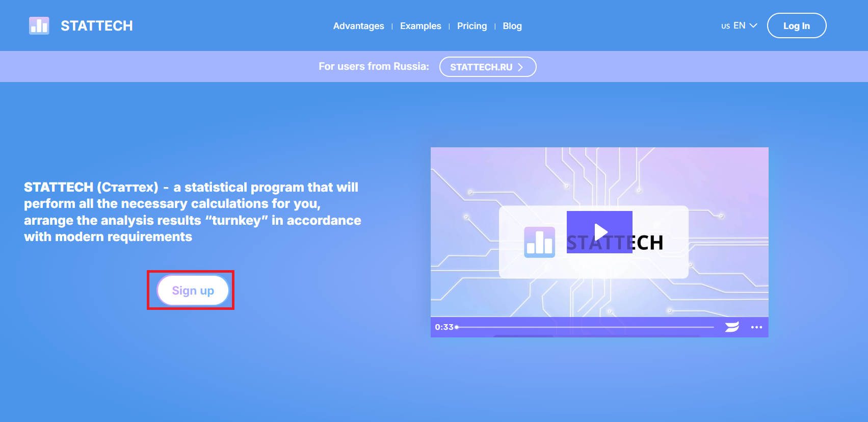Click the Wistia logo in video controls
This screenshot has height=422, width=868.
click(732, 327)
